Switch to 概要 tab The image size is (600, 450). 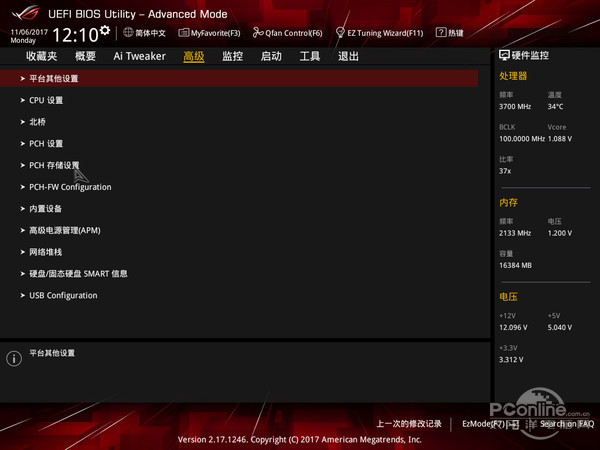pos(85,56)
